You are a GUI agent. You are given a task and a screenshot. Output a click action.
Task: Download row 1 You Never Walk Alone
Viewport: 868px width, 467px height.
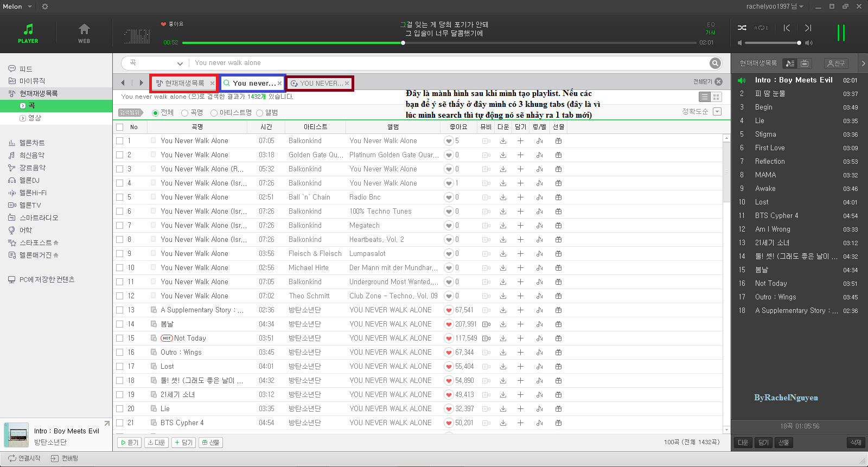tap(503, 140)
